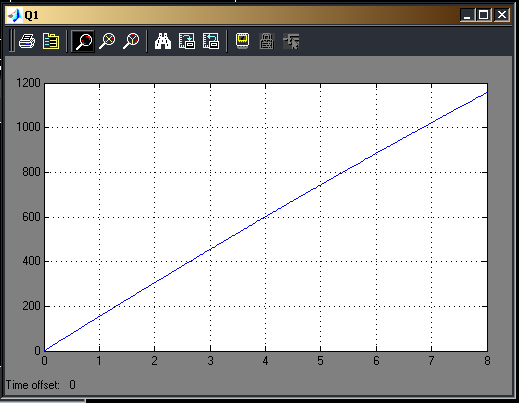519x403 pixels.
Task: Select the Zoom Y-axis tool
Action: (x=131, y=41)
